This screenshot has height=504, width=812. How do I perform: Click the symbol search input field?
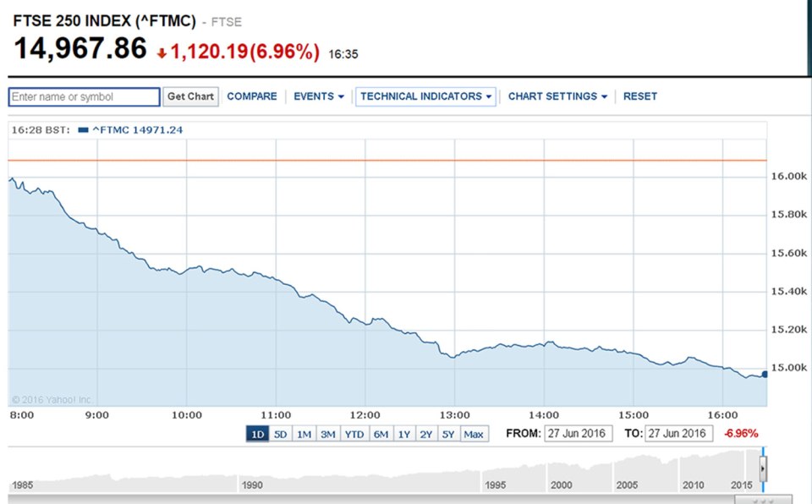tap(85, 97)
